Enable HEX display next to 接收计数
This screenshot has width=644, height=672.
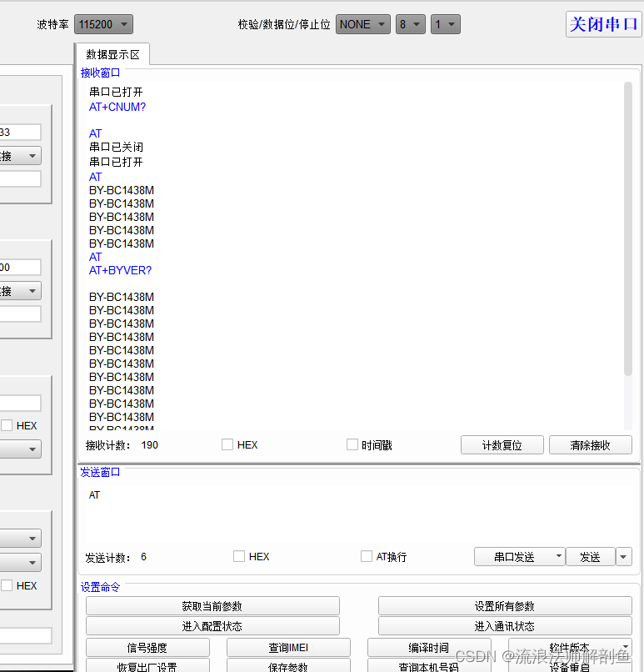coord(227,444)
